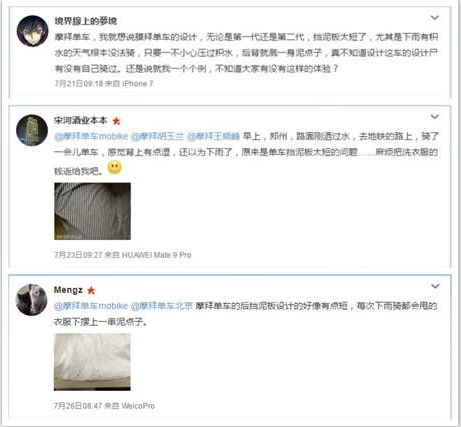This screenshot has width=461, height=427.
Task: Open @摩拜王晓峰 mention link
Action: pyautogui.click(x=213, y=136)
